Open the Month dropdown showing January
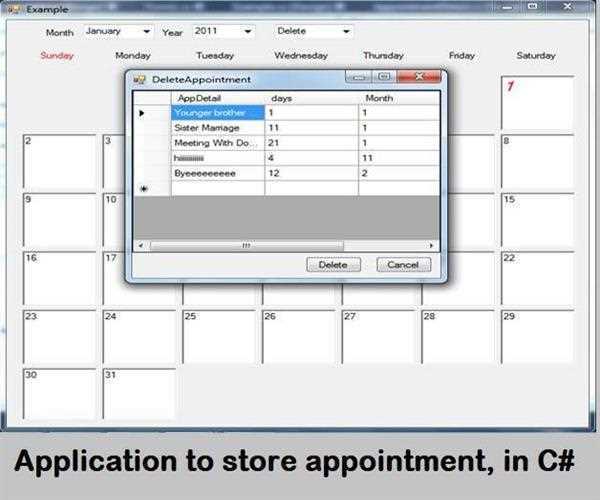The height and width of the screenshot is (500, 600). 118,31
